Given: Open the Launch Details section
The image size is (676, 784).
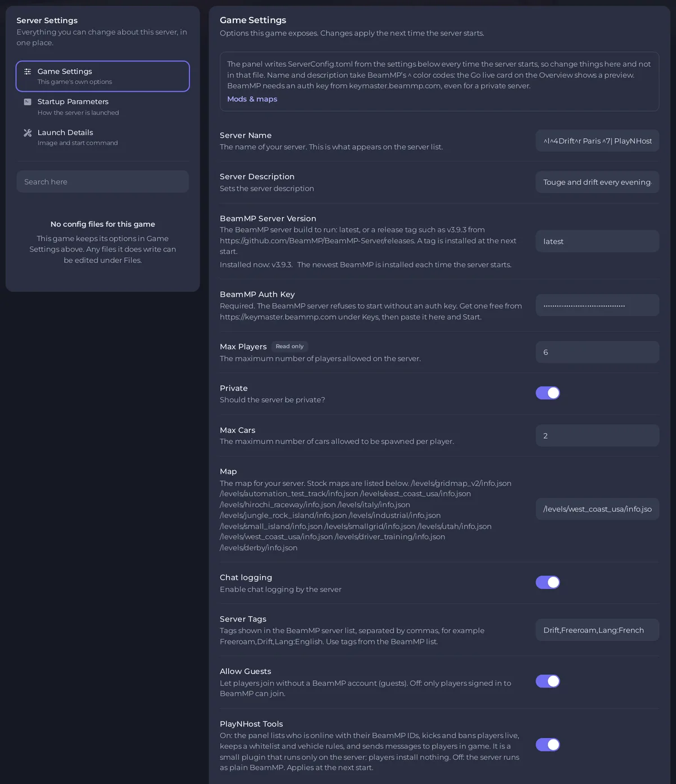Looking at the screenshot, I should tap(103, 137).
